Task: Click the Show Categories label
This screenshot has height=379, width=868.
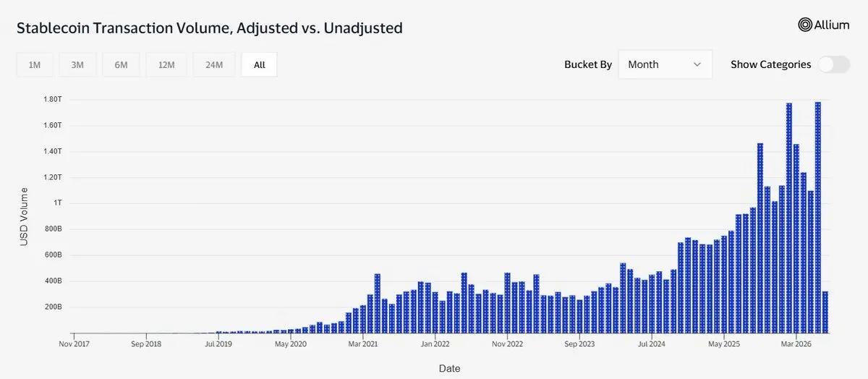Action: pyautogui.click(x=771, y=64)
